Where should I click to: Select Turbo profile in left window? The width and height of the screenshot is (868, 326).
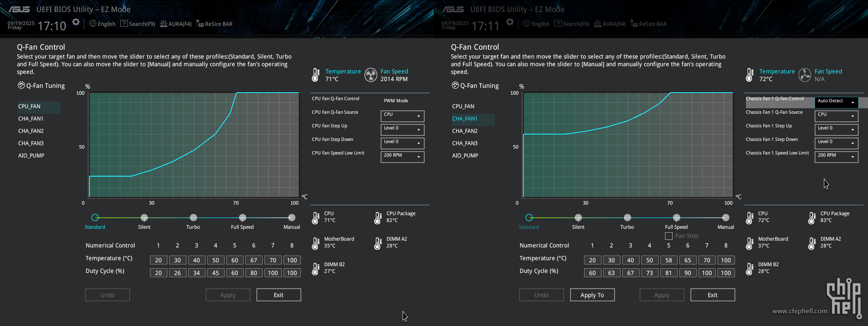193,218
